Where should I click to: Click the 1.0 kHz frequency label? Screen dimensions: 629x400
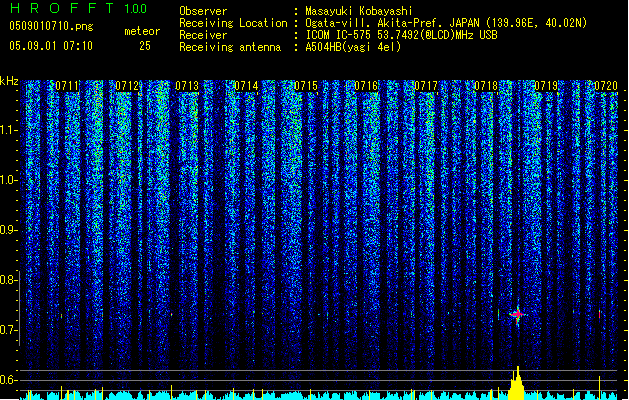coord(8,180)
